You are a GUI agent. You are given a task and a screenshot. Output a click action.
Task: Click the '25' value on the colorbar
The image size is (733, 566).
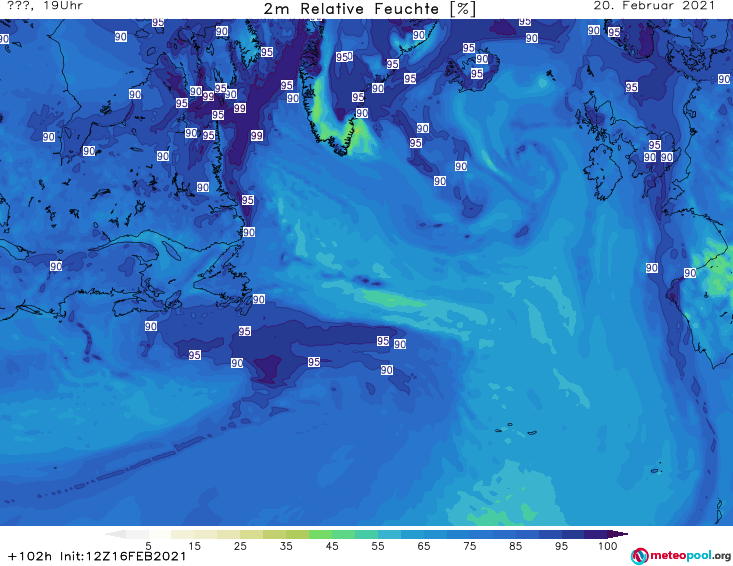[x=240, y=546]
